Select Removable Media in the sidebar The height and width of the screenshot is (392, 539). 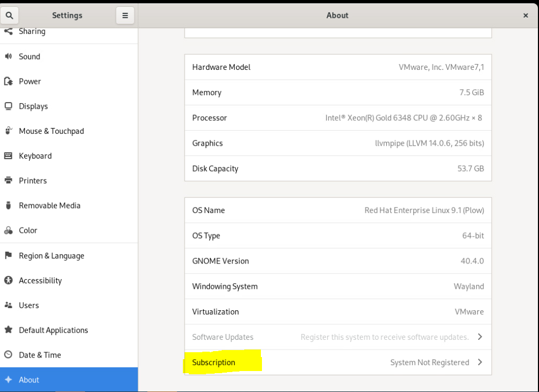(x=49, y=205)
